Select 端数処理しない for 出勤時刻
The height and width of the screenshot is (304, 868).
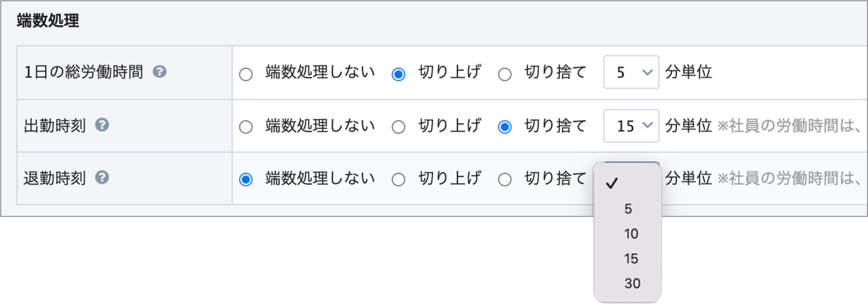tap(246, 127)
